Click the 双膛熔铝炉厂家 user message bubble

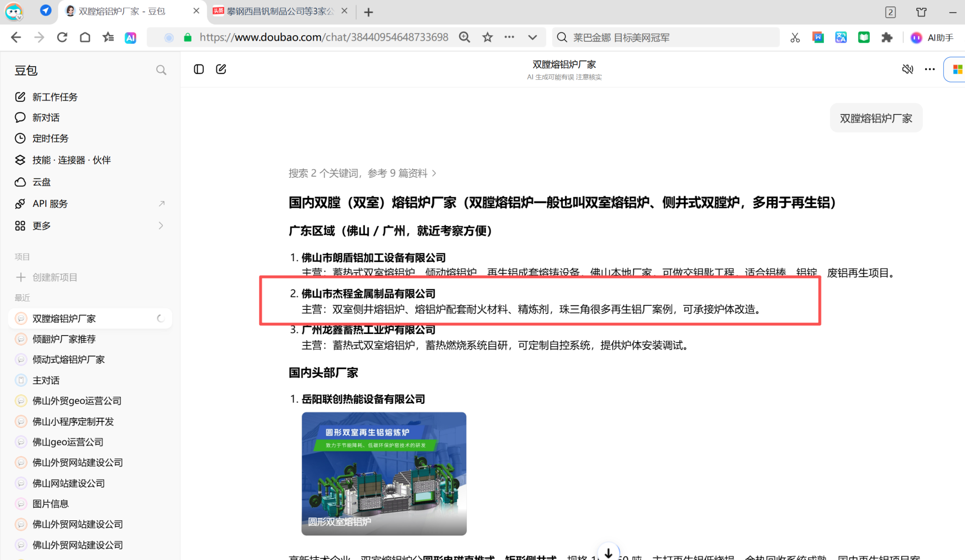pyautogui.click(x=876, y=118)
